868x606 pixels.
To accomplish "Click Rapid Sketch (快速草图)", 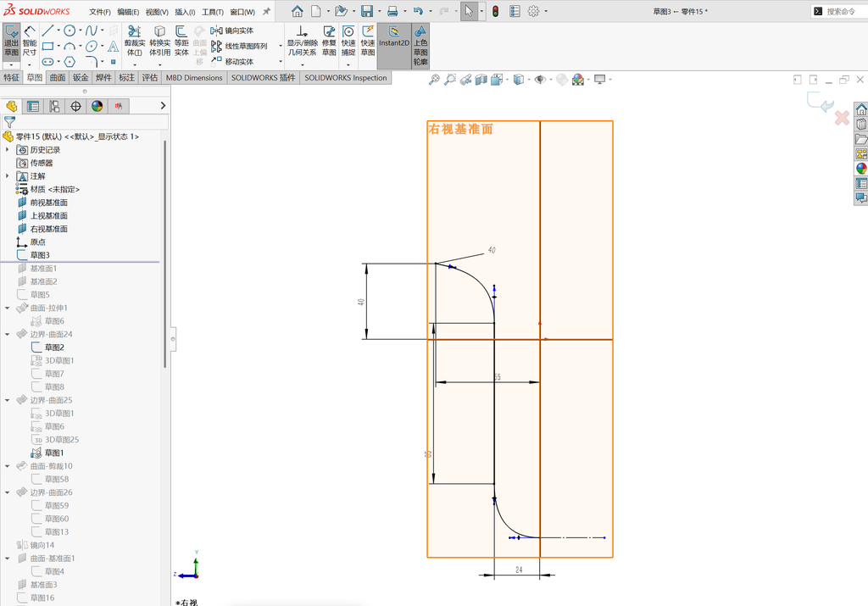I will (x=368, y=42).
